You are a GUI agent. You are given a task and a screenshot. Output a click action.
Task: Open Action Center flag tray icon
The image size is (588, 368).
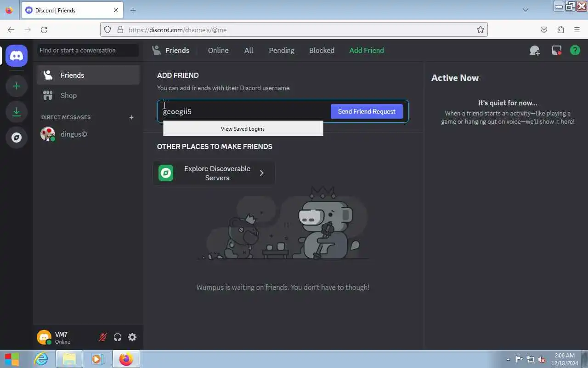point(519,359)
